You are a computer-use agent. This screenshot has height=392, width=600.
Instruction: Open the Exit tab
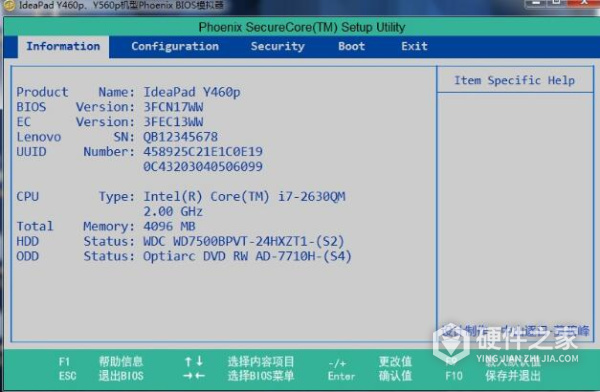[x=414, y=47]
